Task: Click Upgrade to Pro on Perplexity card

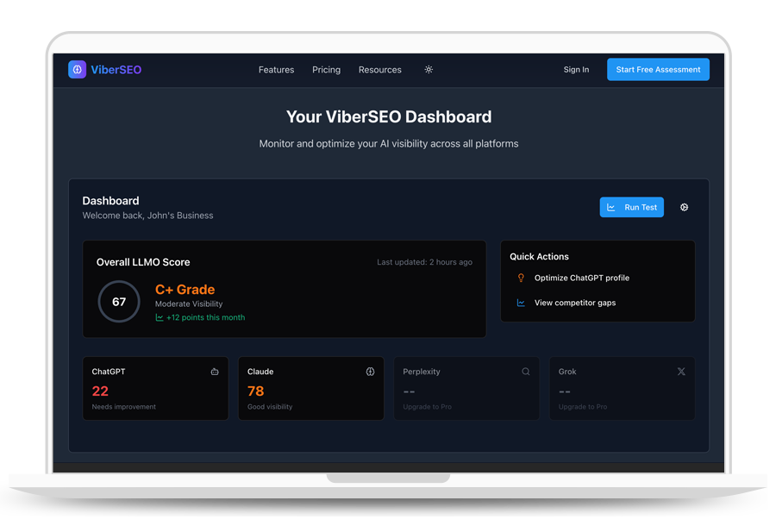Action: point(427,407)
